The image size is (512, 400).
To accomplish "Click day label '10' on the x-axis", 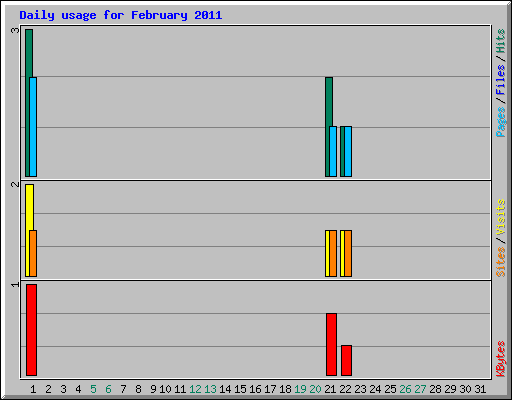I will [165, 389].
